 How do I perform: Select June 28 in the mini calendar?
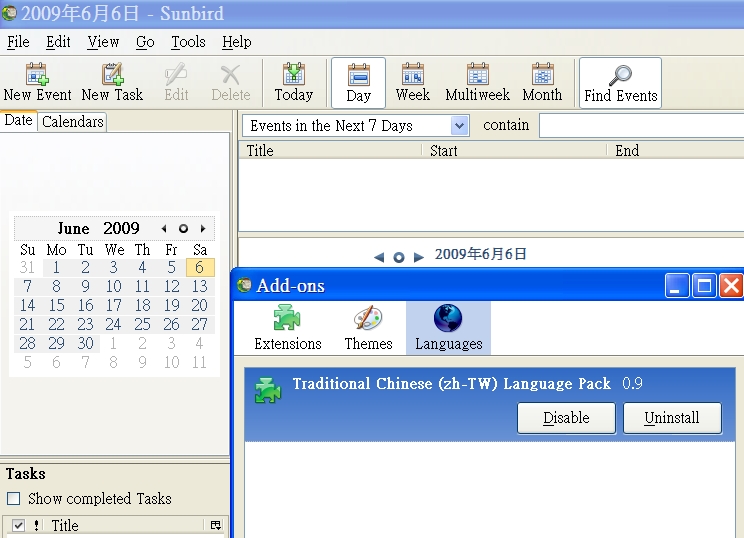pos(27,343)
